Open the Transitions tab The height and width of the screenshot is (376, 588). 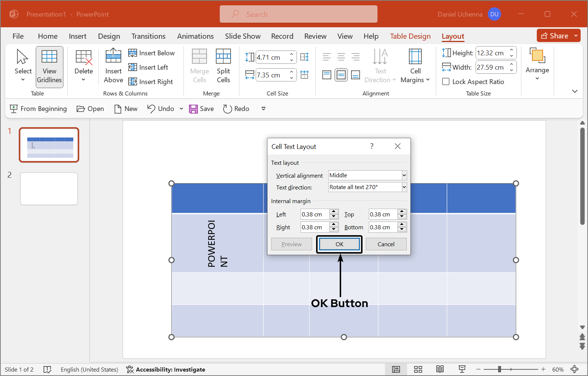148,36
